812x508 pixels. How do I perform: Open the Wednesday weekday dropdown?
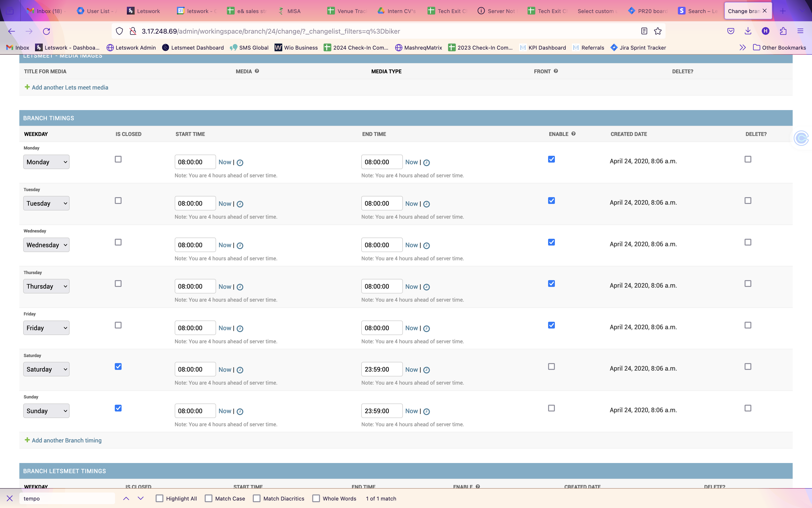point(46,245)
